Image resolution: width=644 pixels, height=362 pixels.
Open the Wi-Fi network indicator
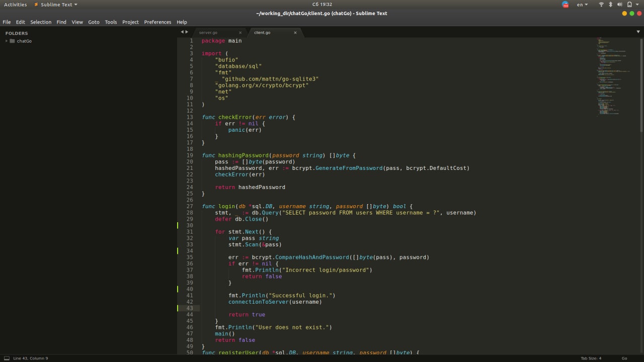pos(601,5)
